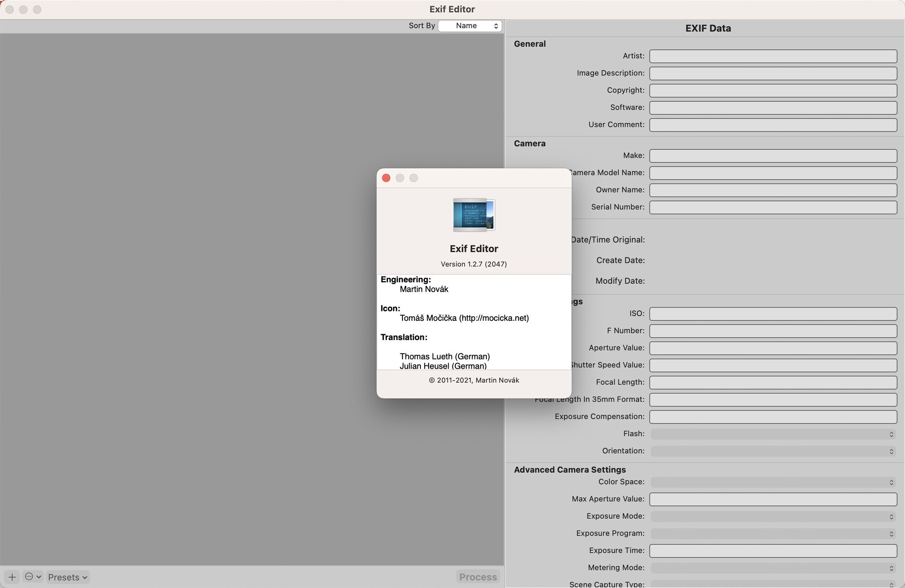Open the Presets dropdown

coord(66,577)
